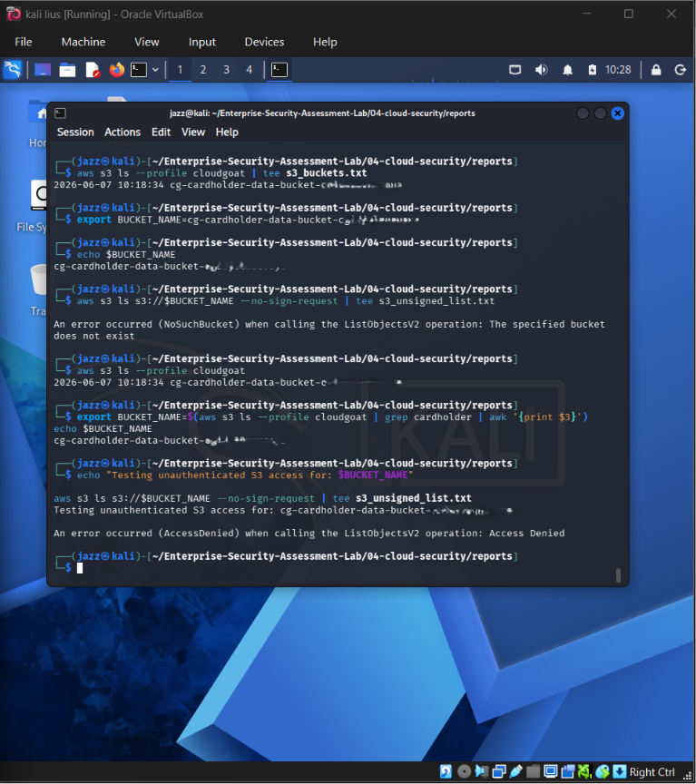Lock the screen with the padlock icon
696x784 pixels.
coord(656,70)
